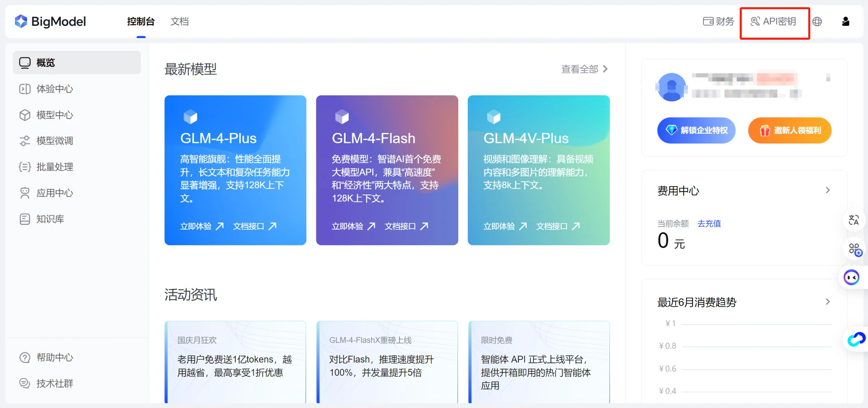Click the cube icon on GLM-4-Plus card
The image size is (868, 408).
click(x=190, y=117)
